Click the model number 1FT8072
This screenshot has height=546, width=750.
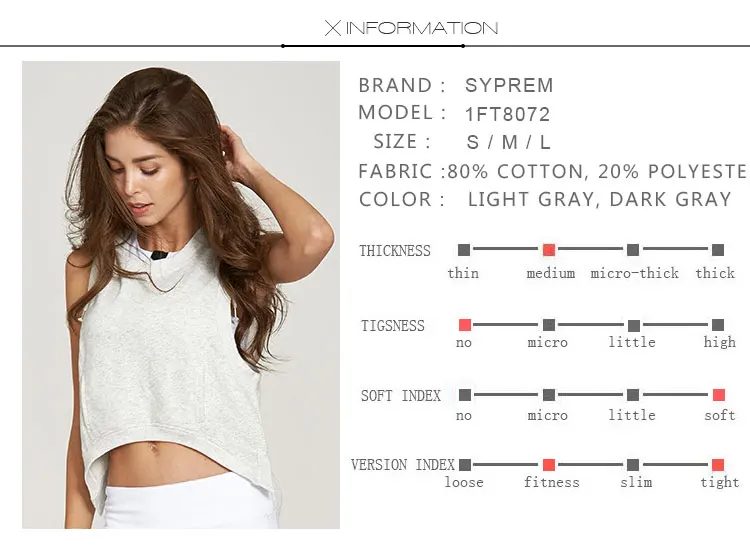click(507, 114)
